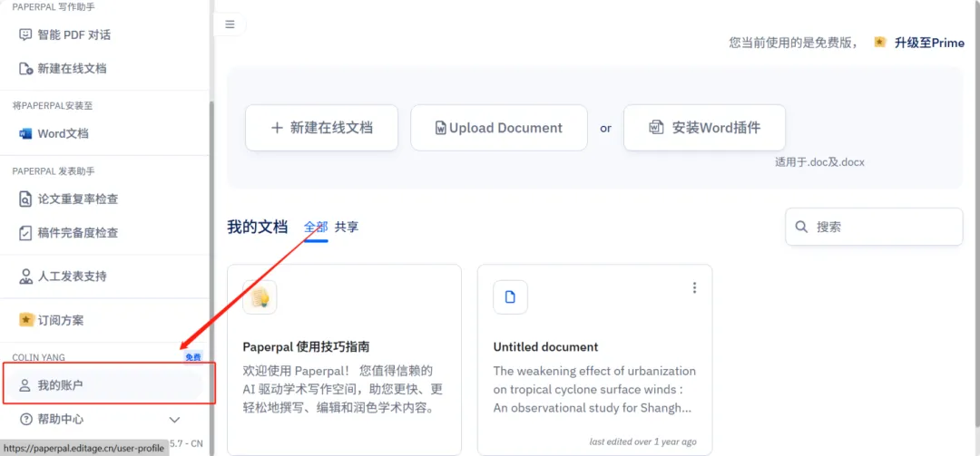Click the last edited over 1 year ago text

(x=643, y=441)
